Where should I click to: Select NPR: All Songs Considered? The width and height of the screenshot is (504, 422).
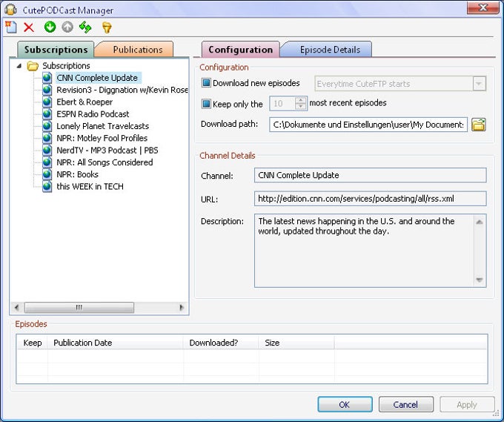click(105, 162)
